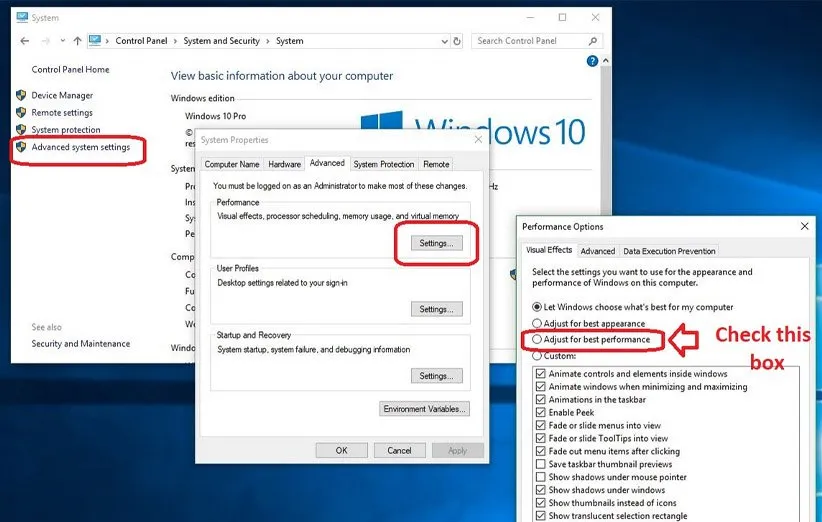Expand the chevron after Control Panel breadcrumb

pyautogui.click(x=176, y=41)
